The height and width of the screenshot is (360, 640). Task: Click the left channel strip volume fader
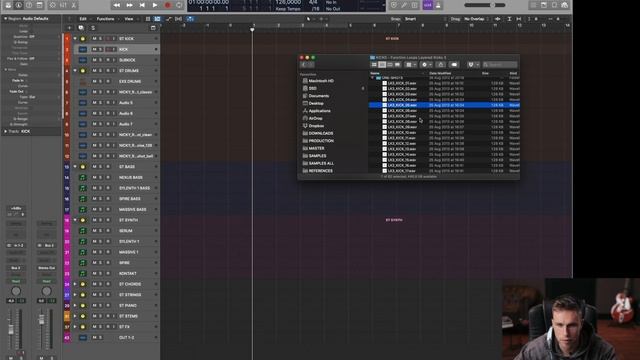(11, 329)
